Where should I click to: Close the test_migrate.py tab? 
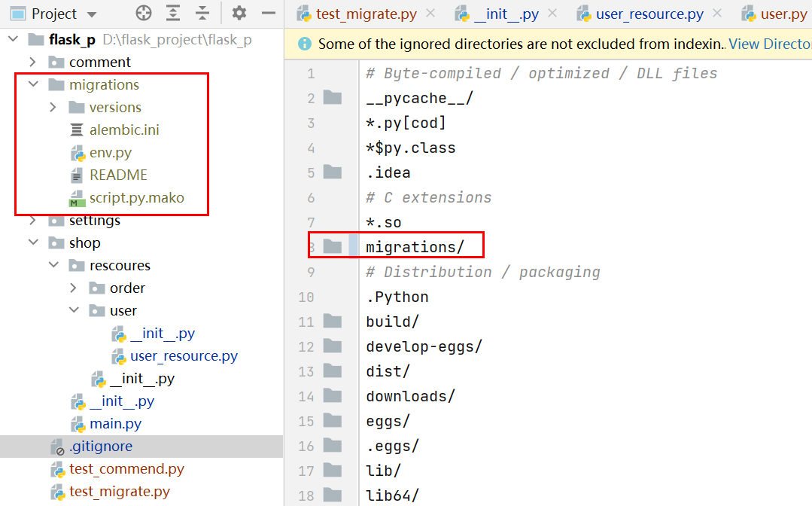(430, 14)
